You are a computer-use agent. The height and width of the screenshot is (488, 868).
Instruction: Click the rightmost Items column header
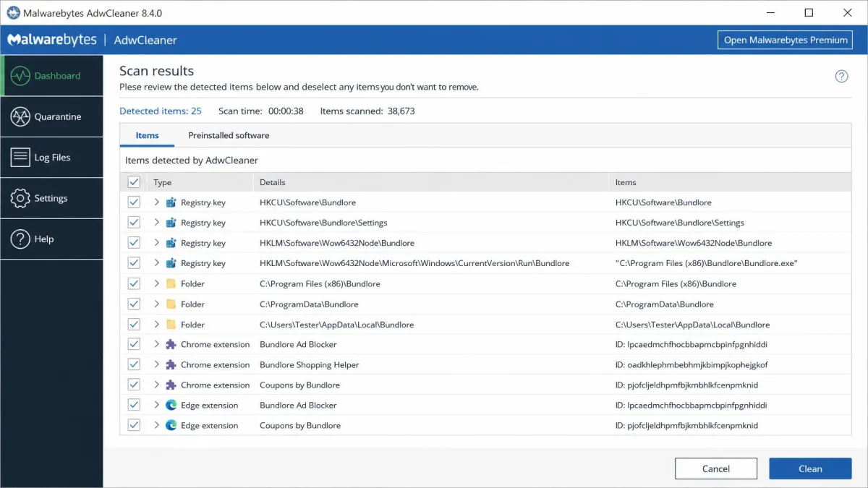click(x=730, y=182)
